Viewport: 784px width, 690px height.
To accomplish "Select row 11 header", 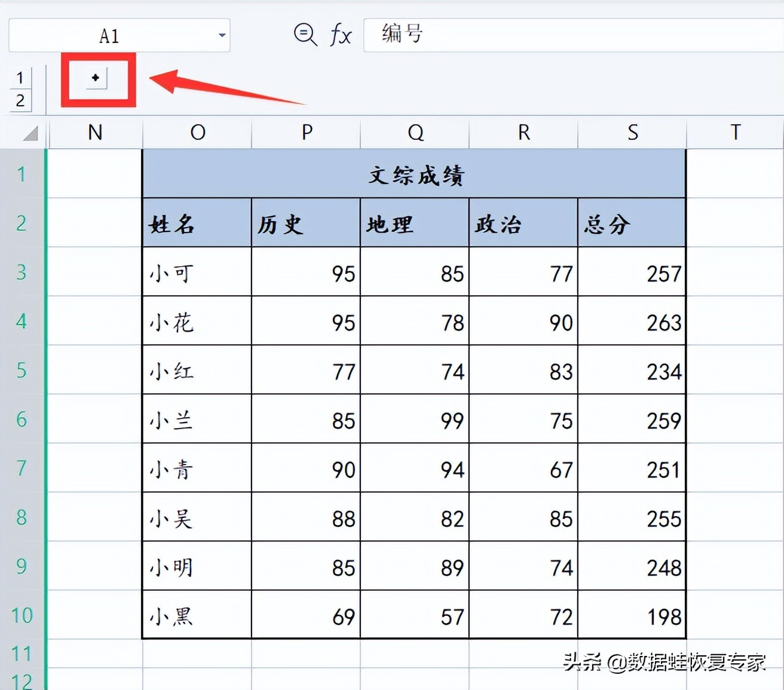I will 22,654.
